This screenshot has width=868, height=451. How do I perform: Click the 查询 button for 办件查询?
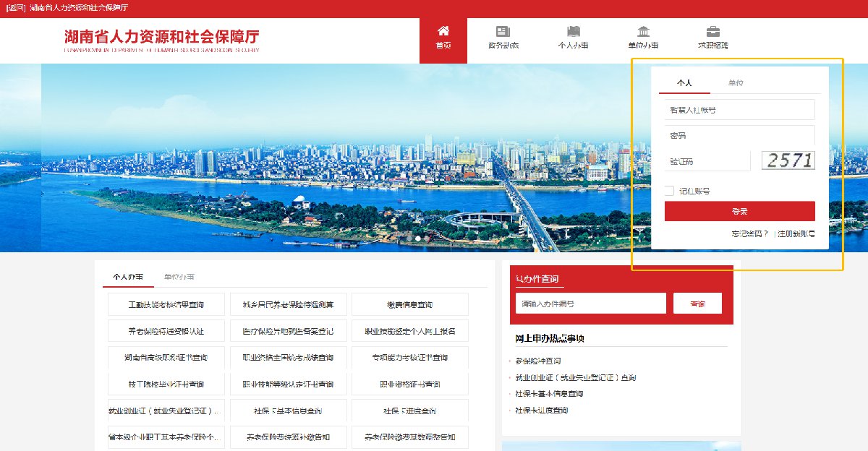(697, 304)
